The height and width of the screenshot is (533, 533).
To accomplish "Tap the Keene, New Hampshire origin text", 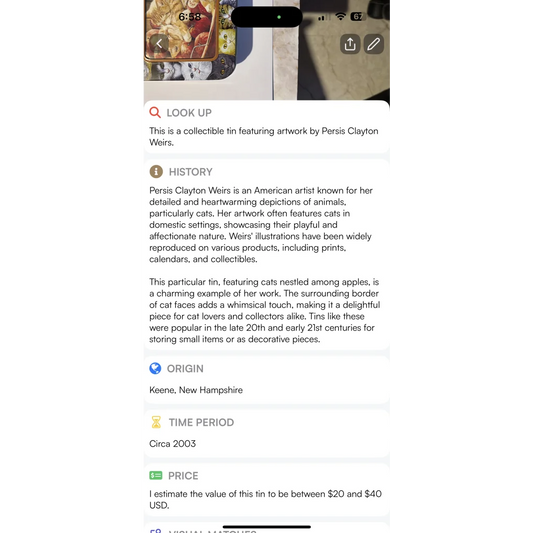I will 196,390.
